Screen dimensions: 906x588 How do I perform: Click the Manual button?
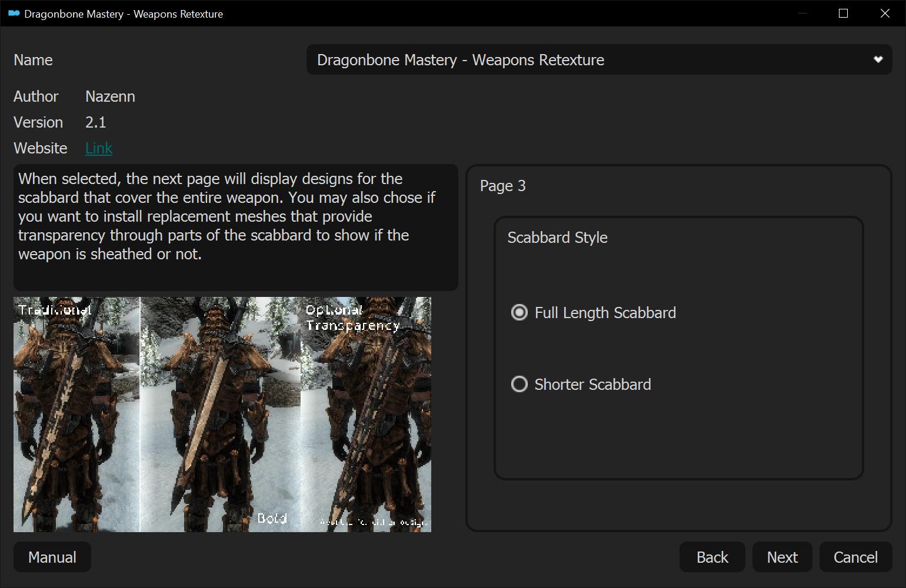pyautogui.click(x=52, y=557)
